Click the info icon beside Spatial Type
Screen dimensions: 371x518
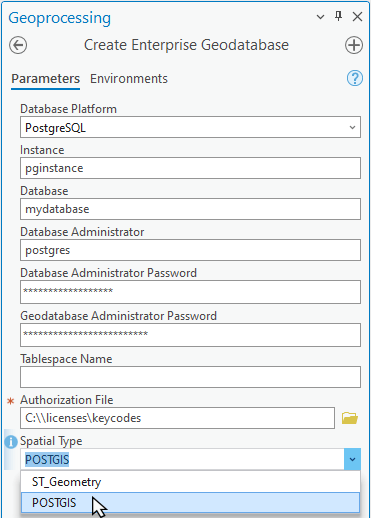coord(11,442)
